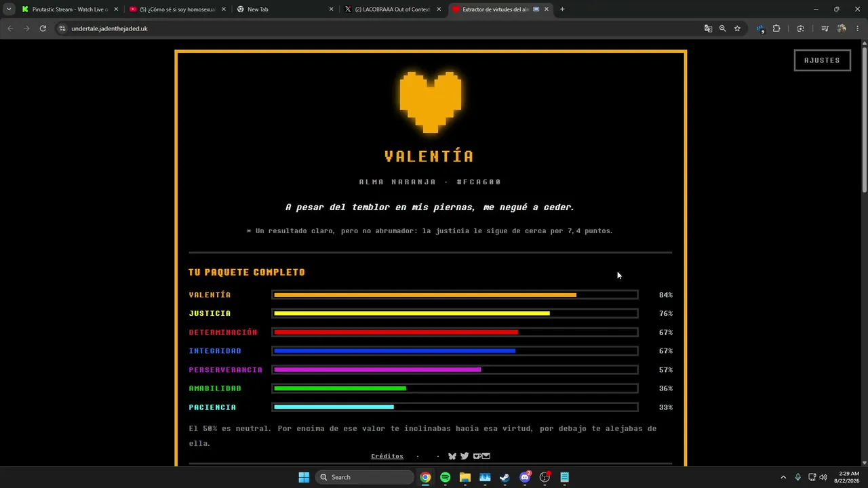Click the Justicia yellow progress bar

point(455,313)
